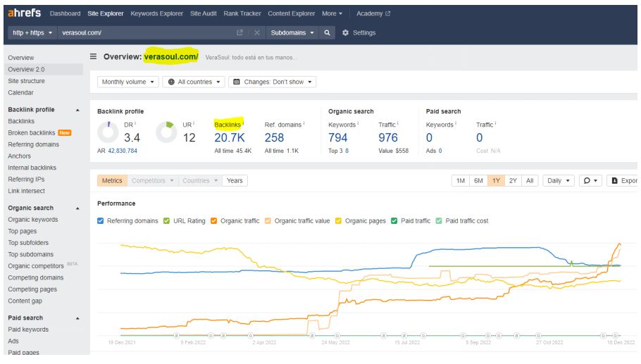Select the 6M time range
641x364 pixels.
click(478, 180)
